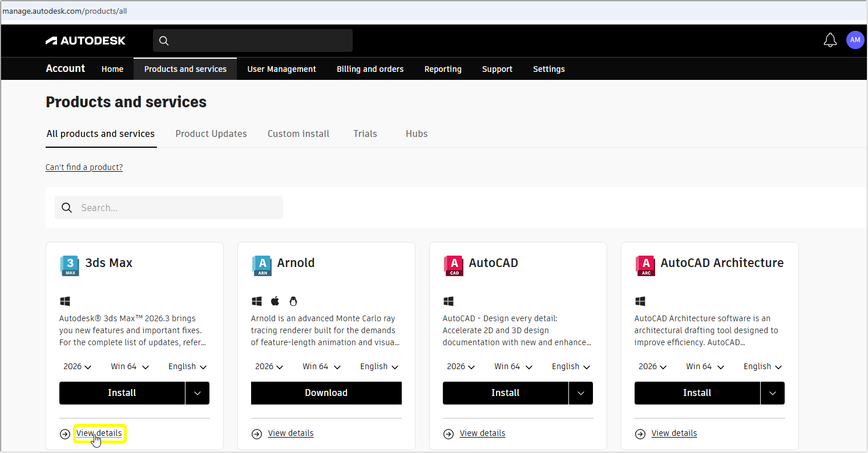Click the Linux icon on Arnold card

[293, 301]
